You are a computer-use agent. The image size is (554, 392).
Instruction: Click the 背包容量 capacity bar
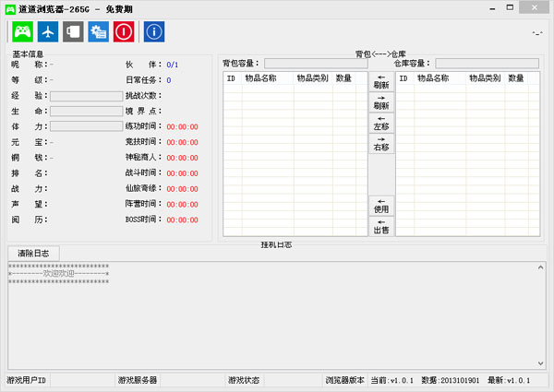pyautogui.click(x=315, y=64)
